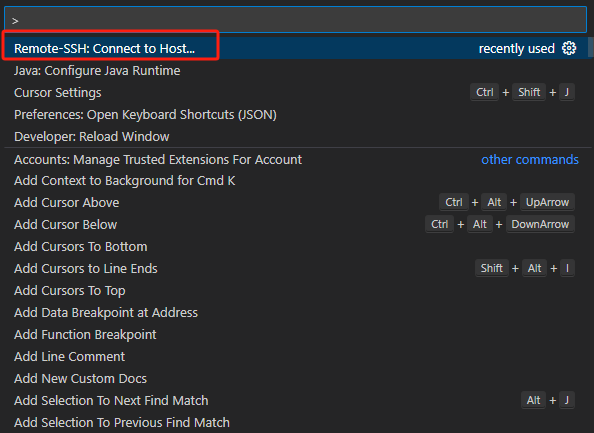Run Developer: Reload Window command
Image resolution: width=594 pixels, height=433 pixels.
[x=295, y=137]
